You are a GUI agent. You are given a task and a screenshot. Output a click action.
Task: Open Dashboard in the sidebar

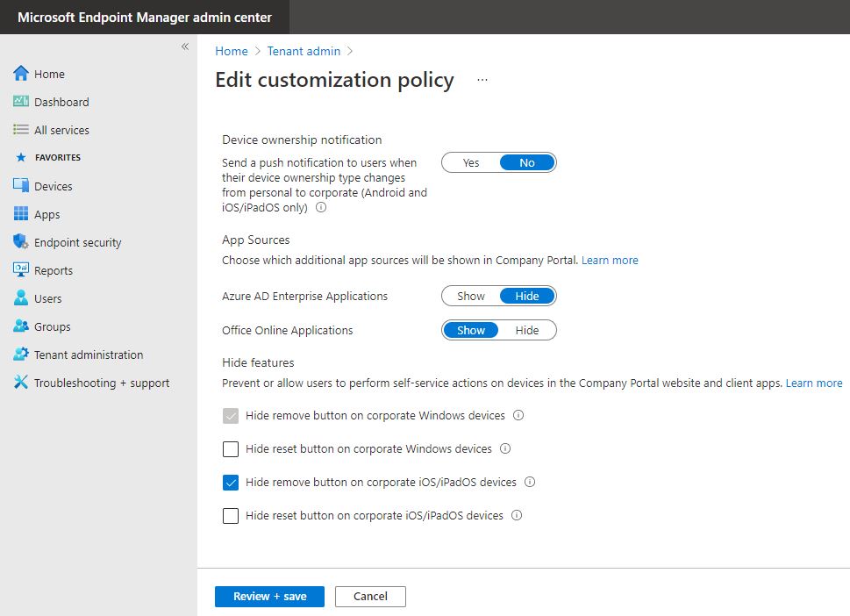(61, 102)
